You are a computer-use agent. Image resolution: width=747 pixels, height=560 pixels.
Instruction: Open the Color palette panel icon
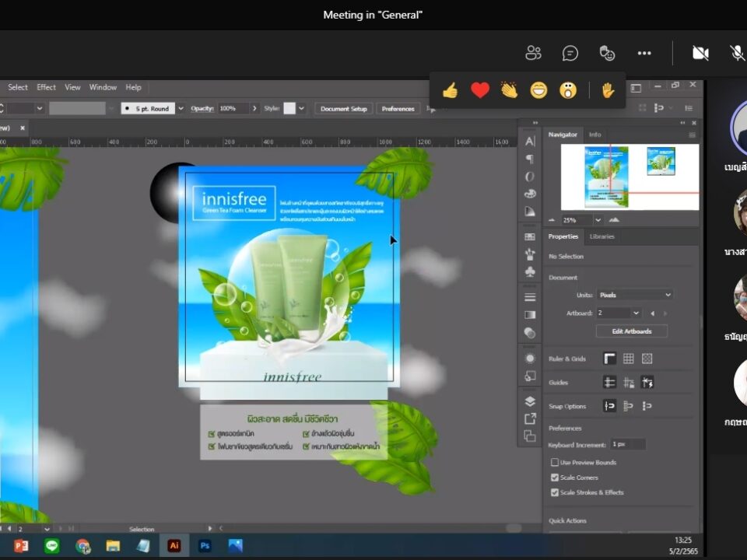(x=530, y=194)
